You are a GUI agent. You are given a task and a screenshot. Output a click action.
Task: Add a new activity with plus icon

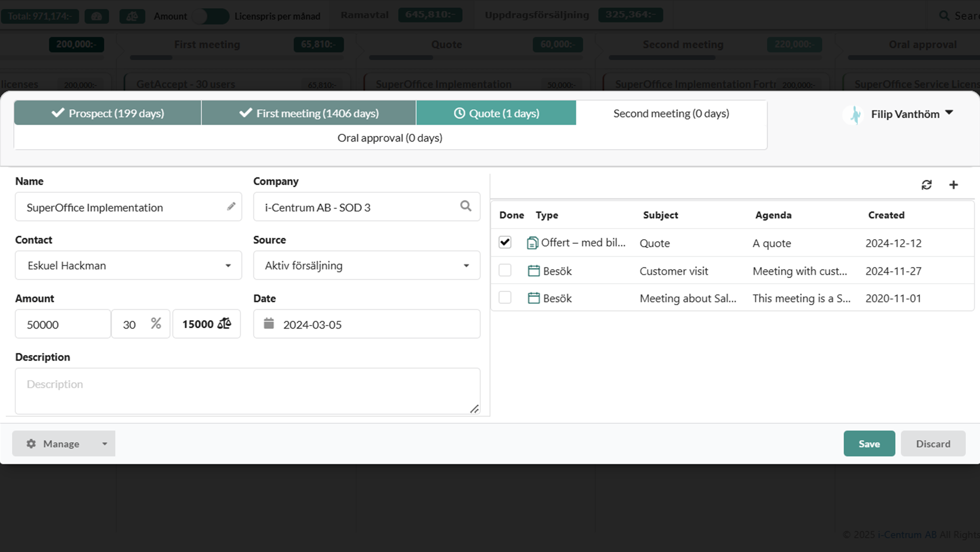[x=953, y=185]
